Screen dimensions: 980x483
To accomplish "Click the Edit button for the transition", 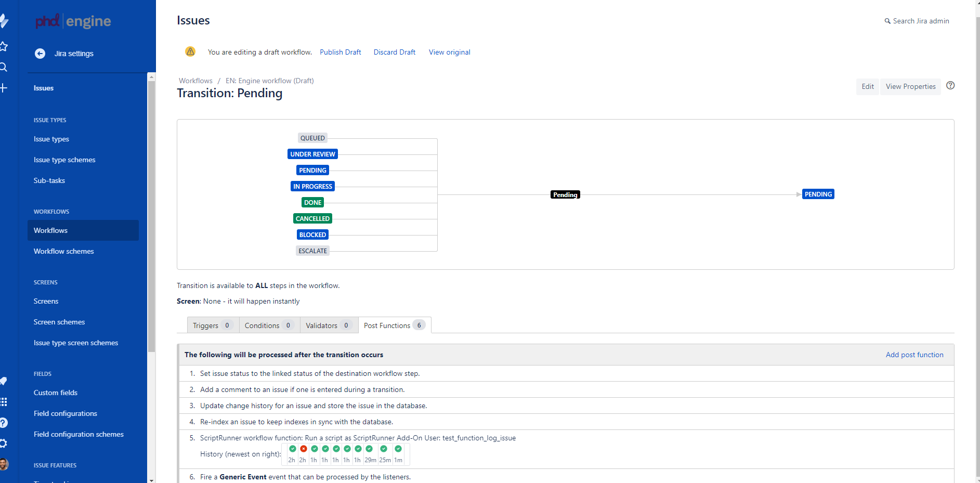I will [x=867, y=86].
